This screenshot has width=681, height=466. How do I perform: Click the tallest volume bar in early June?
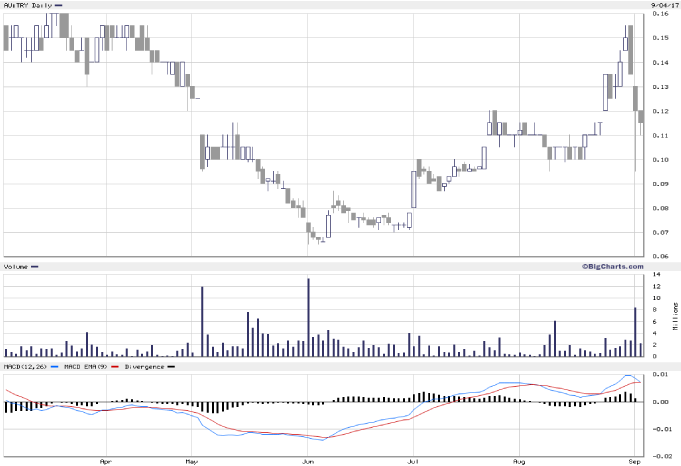308,317
